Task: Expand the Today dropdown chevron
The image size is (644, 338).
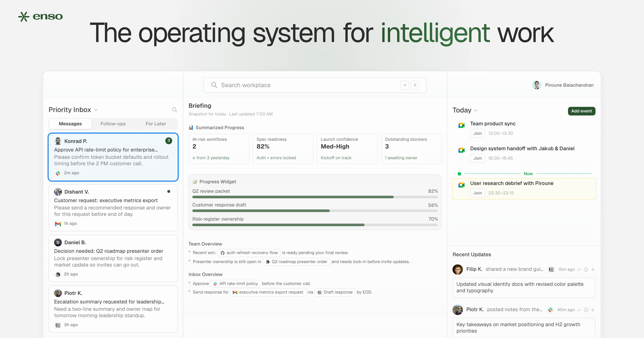Action: 476,110
